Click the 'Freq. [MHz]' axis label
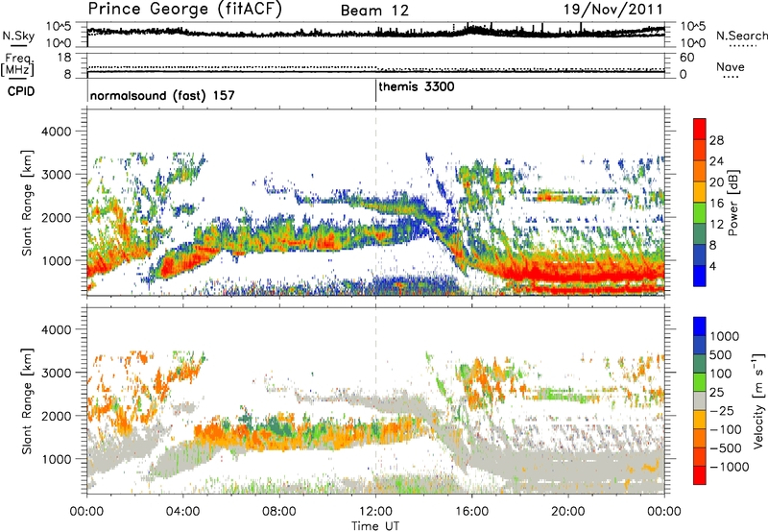 [x=18, y=64]
